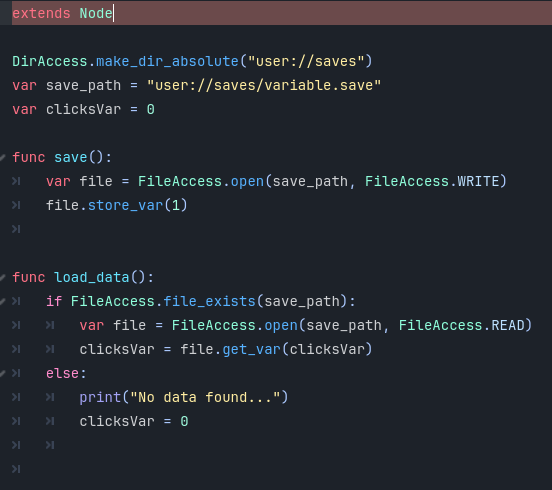This screenshot has width=552, height=490.
Task: Click the Node class name on first line
Action: [x=96, y=13]
